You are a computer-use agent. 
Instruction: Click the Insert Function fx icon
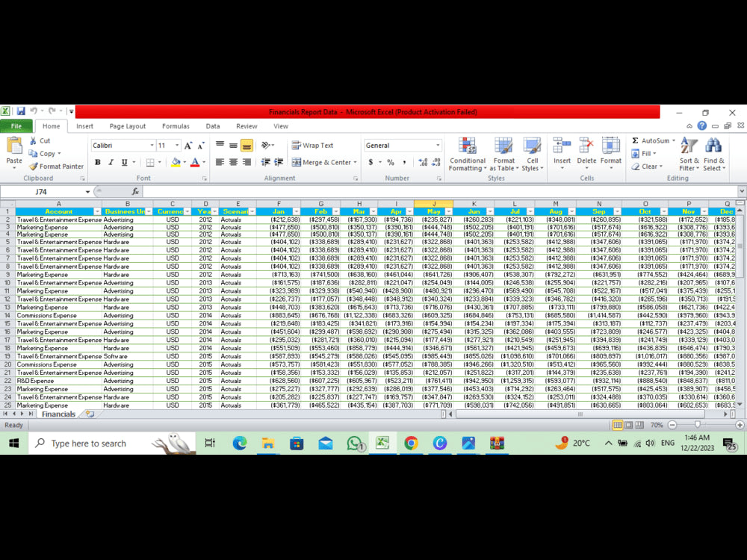135,191
